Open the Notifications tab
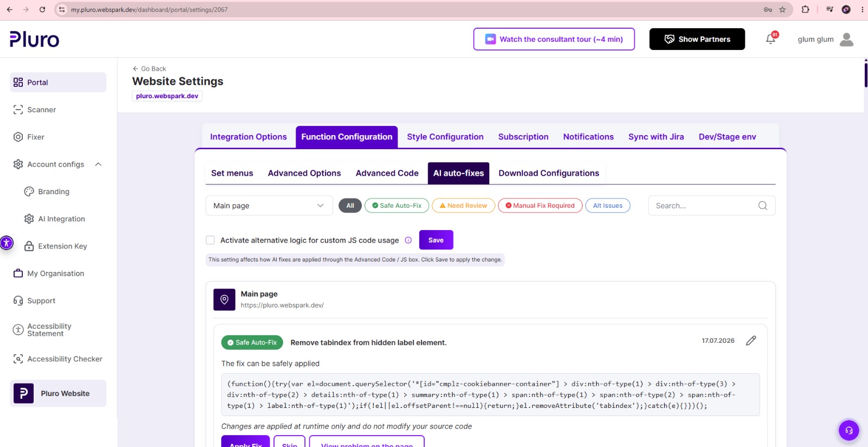The image size is (868, 447). pyautogui.click(x=589, y=137)
